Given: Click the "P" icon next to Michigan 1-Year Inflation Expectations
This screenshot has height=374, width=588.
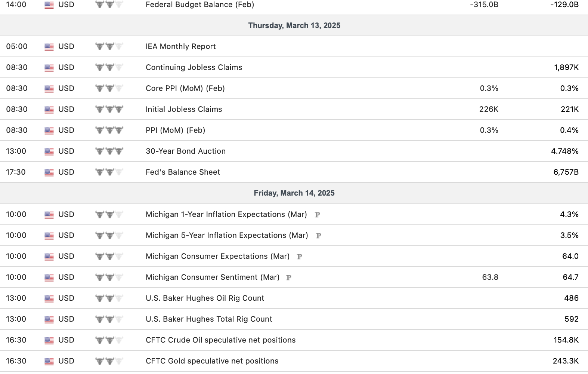Looking at the screenshot, I should 317,215.
